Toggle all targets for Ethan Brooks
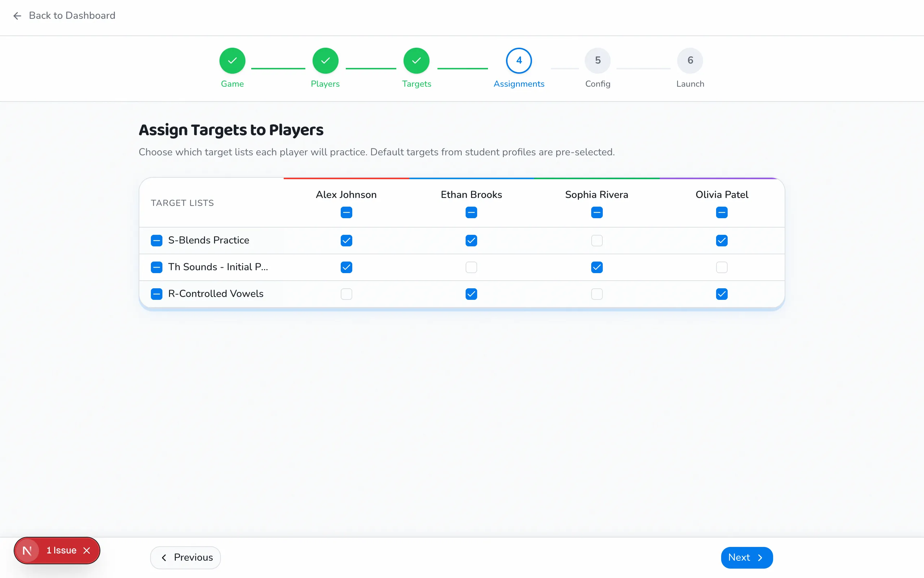 [x=471, y=212]
